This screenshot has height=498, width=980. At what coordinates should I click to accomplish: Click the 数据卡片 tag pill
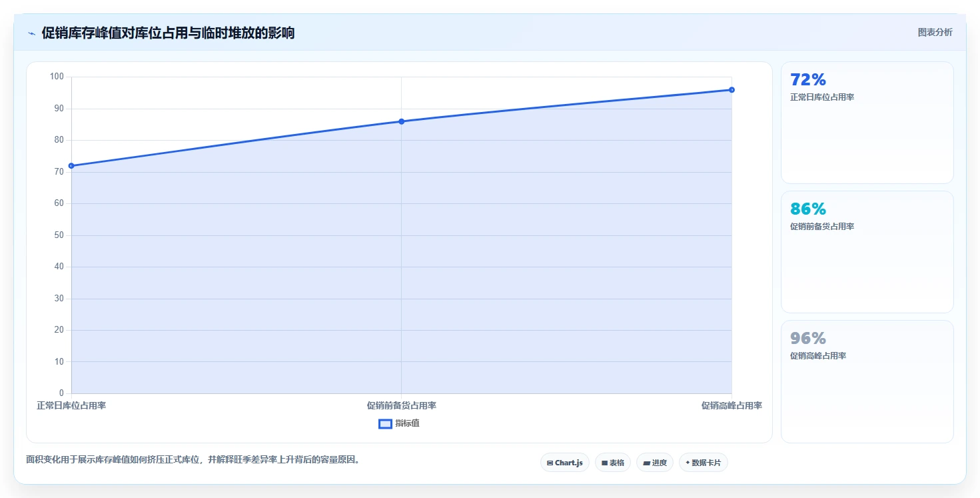(x=704, y=463)
